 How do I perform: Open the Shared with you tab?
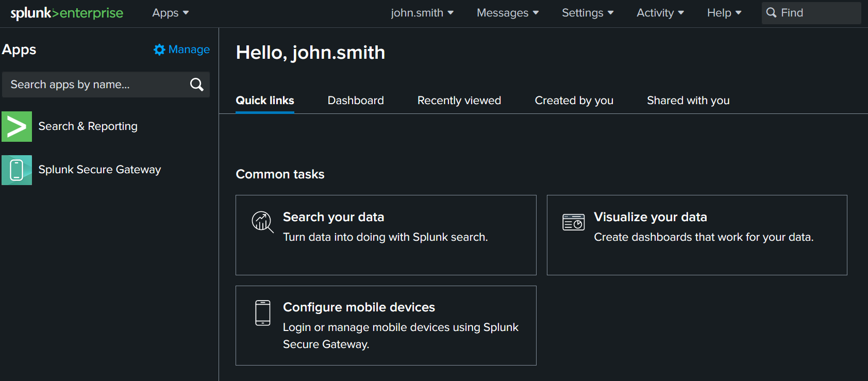pyautogui.click(x=688, y=101)
